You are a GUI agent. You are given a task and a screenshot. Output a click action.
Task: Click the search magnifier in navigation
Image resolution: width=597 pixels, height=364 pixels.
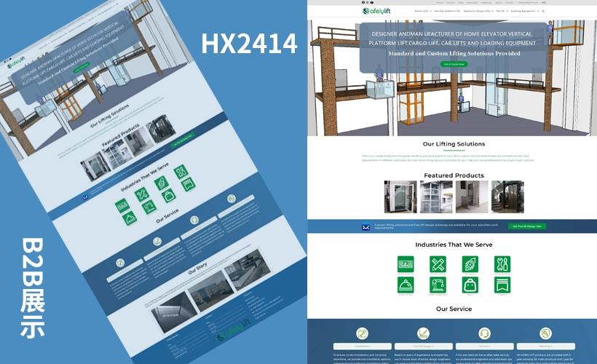[x=543, y=11]
